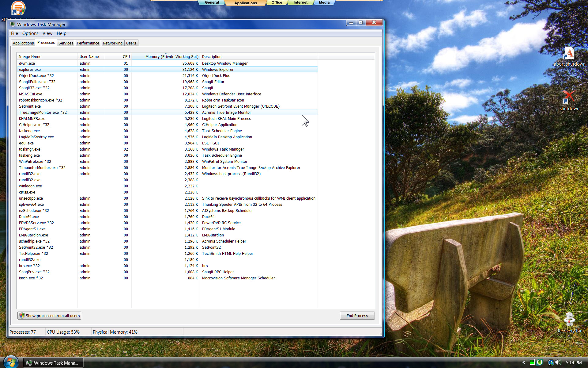The width and height of the screenshot is (588, 368).
Task: Click the shield icon on Show processes button
Action: tap(22, 316)
